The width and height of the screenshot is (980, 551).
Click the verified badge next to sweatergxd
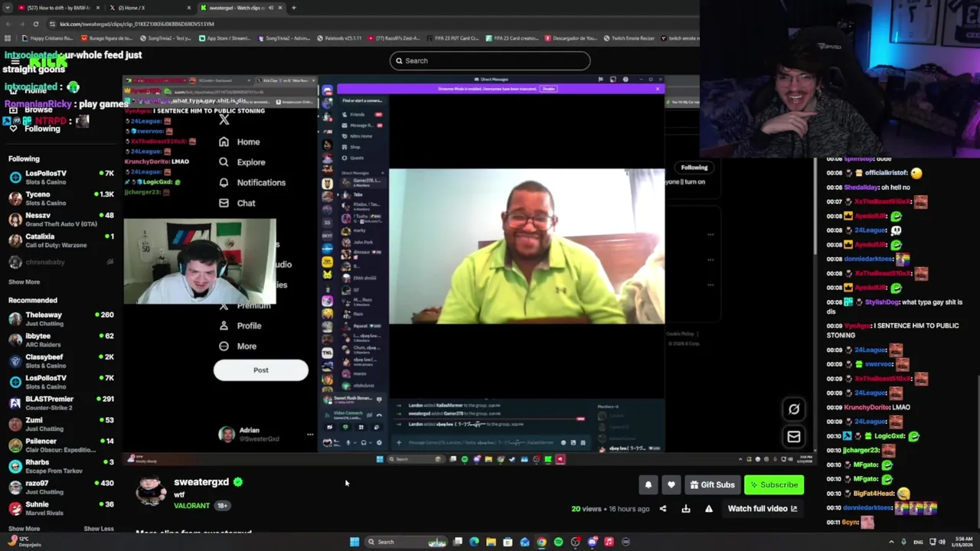pos(238,482)
